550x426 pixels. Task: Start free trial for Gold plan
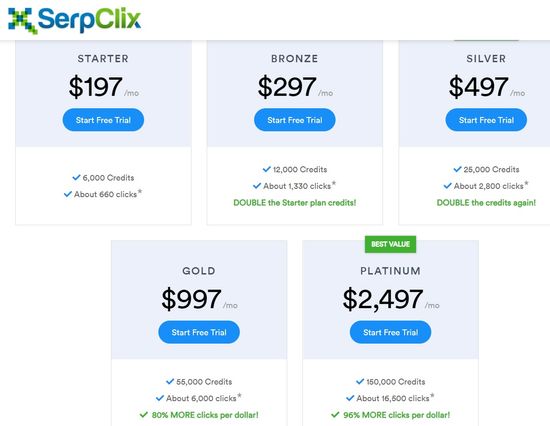199,332
